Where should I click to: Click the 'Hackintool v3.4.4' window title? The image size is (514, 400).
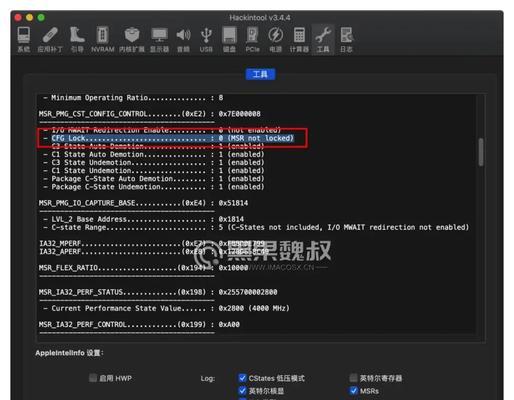260,17
